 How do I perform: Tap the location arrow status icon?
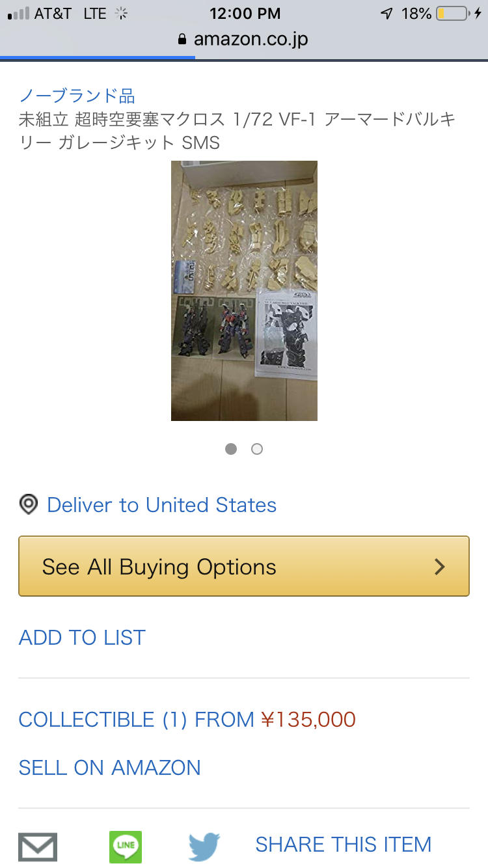click(x=386, y=13)
